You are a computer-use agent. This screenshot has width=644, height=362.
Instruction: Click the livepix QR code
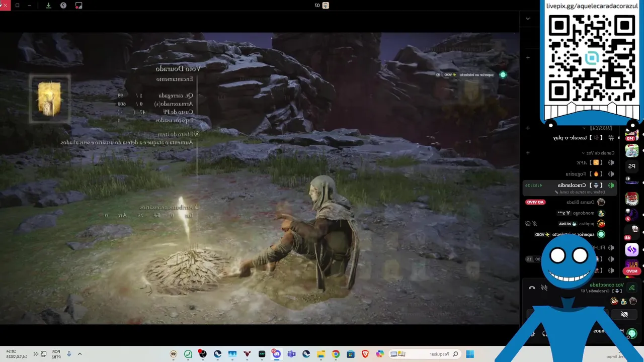tap(592, 57)
